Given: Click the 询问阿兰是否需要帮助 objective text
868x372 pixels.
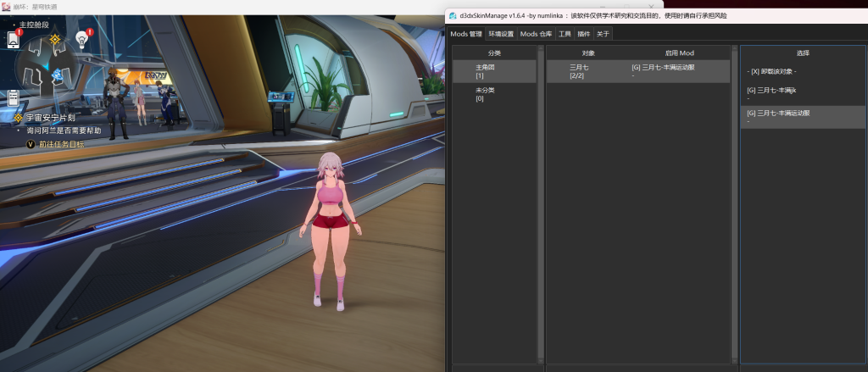Looking at the screenshot, I should coord(64,131).
